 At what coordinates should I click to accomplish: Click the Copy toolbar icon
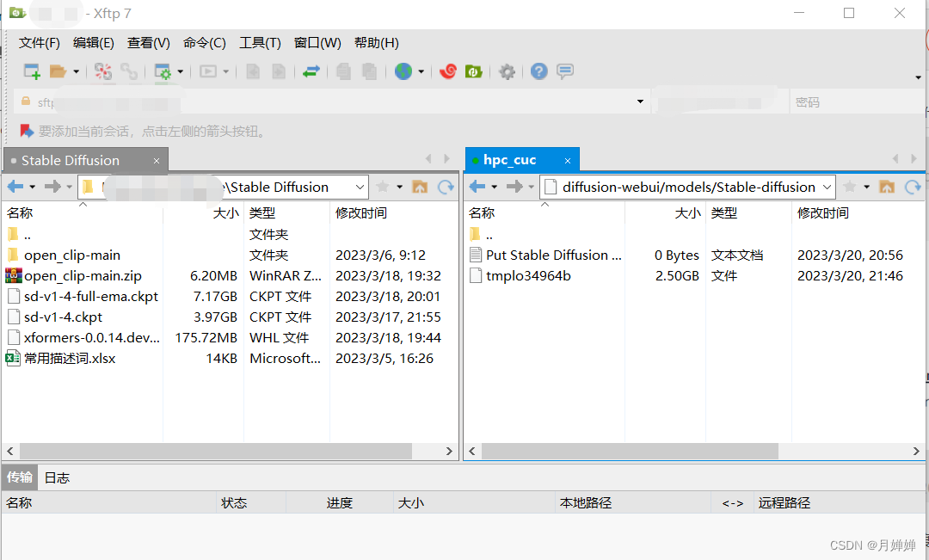click(x=343, y=71)
